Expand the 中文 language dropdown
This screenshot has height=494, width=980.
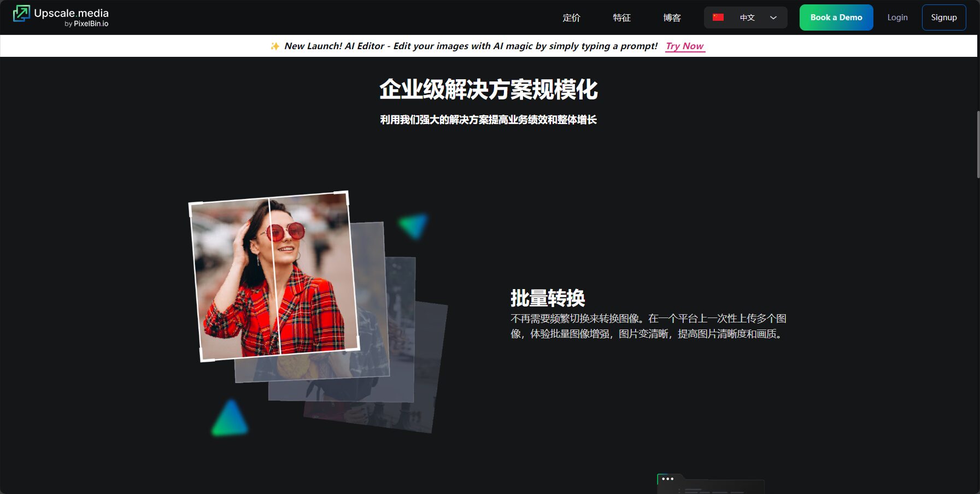[746, 17]
